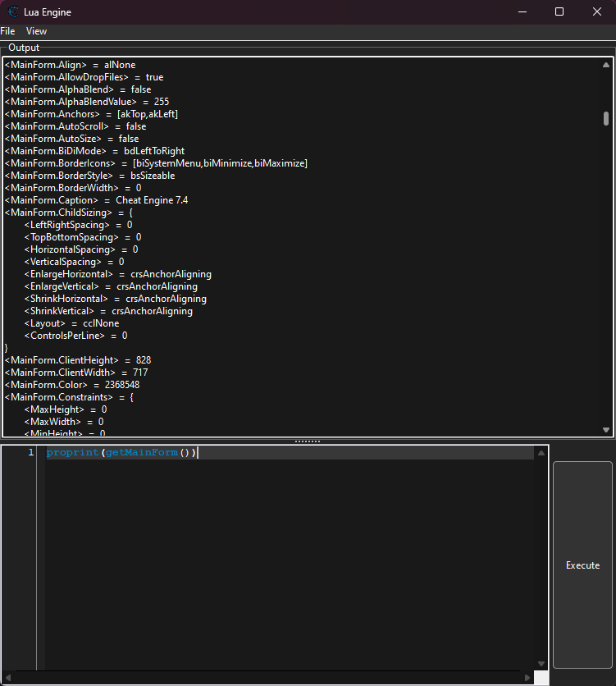Click the proprint(getMainForm()) code line
Image resolution: width=616 pixels, height=686 pixels.
[x=121, y=452]
